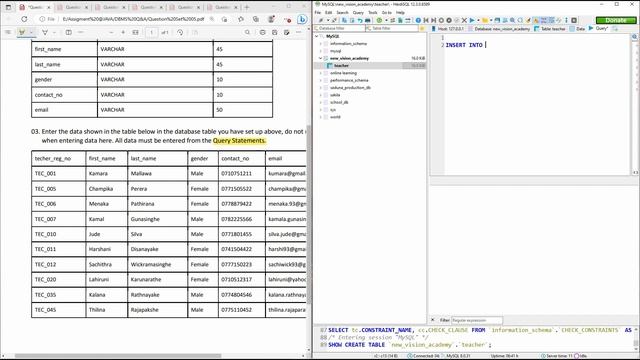Open the Help menu in HeidiSQL
Image resolution: width=640 pixels, height=360 pixels.
(x=400, y=13)
